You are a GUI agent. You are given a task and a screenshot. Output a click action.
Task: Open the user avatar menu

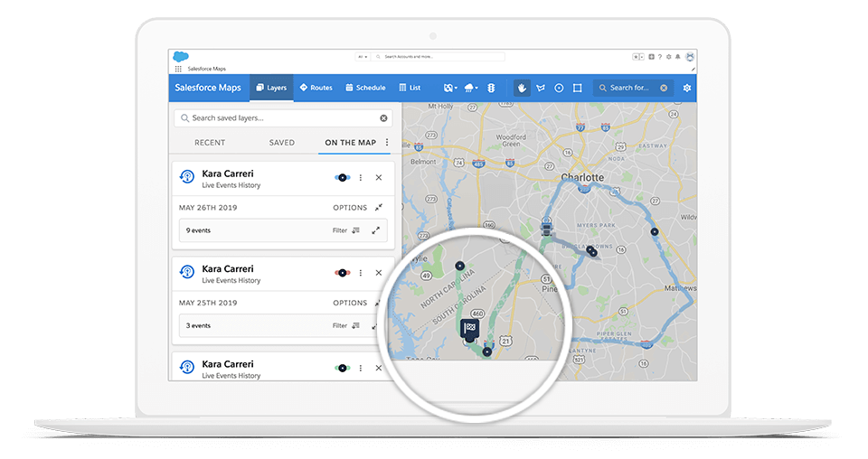690,56
